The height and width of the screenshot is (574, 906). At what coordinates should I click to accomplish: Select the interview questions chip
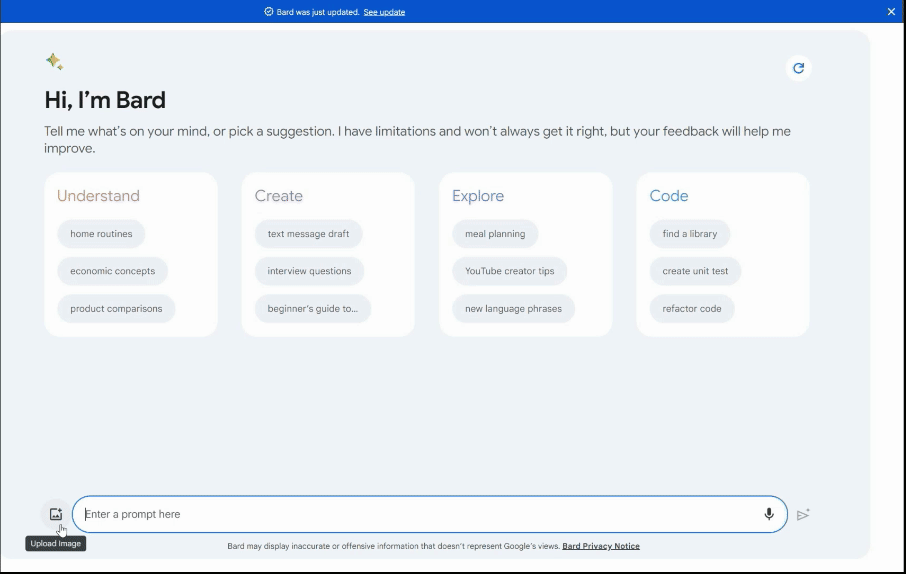point(309,271)
